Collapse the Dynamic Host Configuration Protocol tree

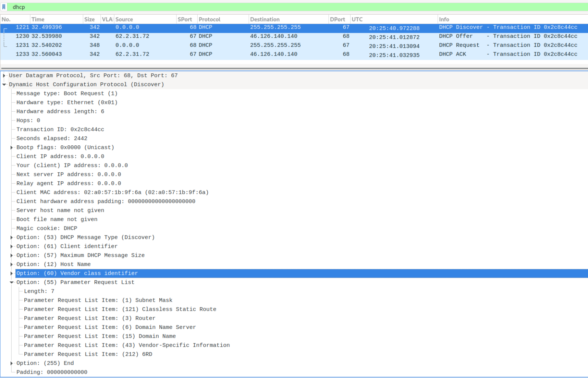4,85
